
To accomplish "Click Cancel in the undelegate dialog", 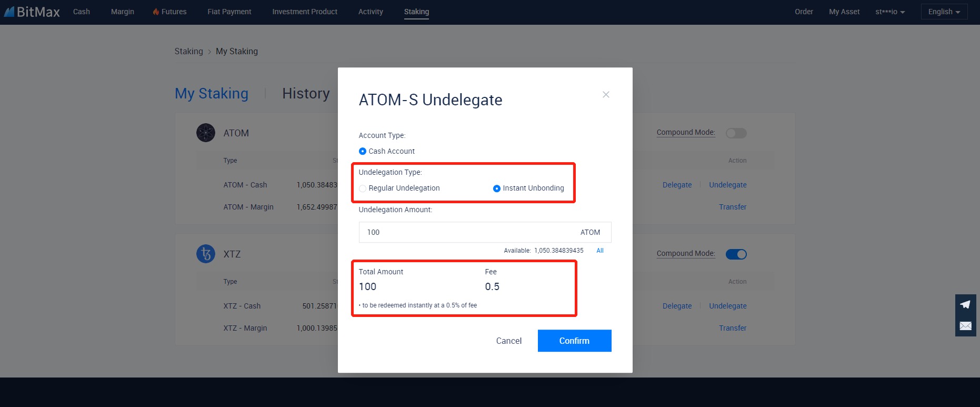I will click(508, 341).
